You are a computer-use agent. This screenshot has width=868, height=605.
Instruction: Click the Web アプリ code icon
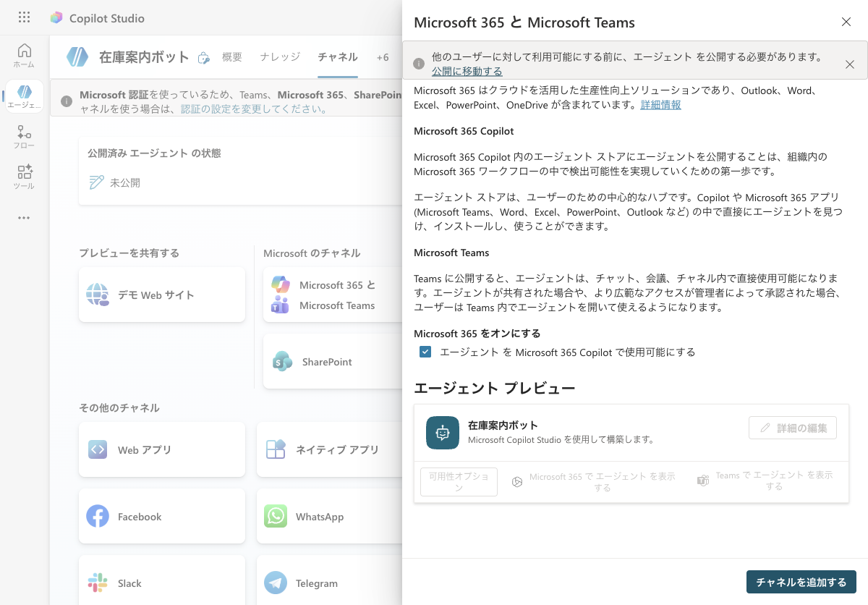(98, 449)
